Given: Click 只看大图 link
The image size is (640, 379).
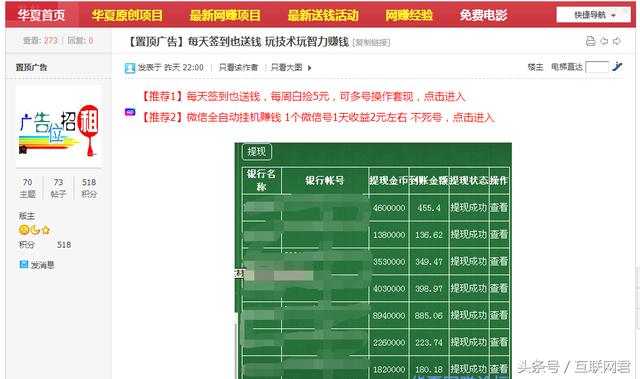Looking at the screenshot, I should 287,67.
